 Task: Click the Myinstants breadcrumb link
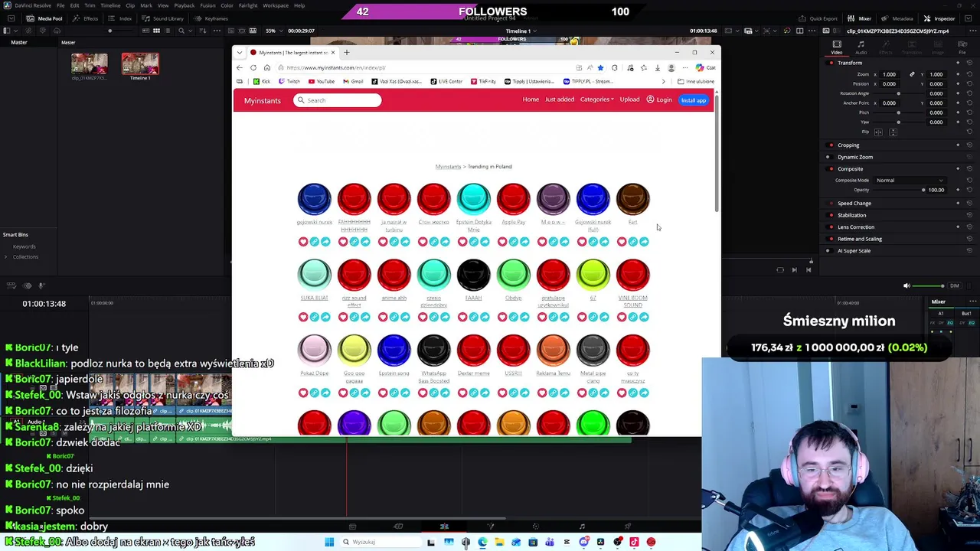pyautogui.click(x=448, y=167)
